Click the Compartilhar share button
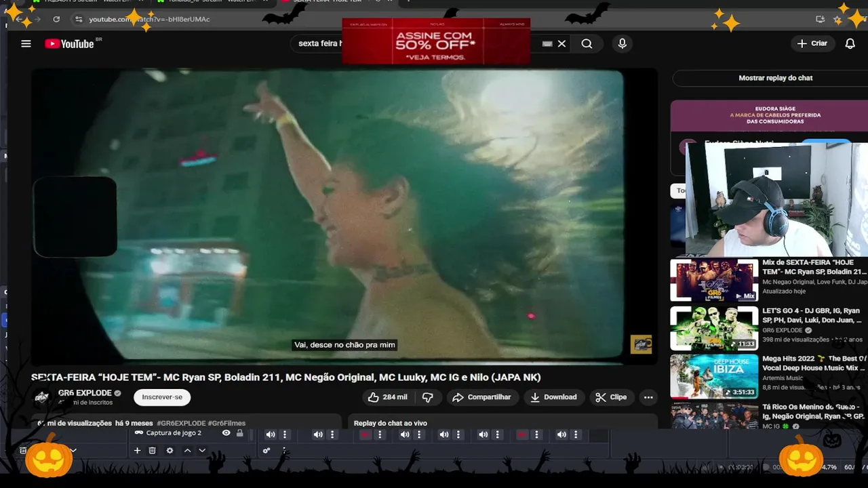Image resolution: width=868 pixels, height=488 pixels. (x=481, y=397)
